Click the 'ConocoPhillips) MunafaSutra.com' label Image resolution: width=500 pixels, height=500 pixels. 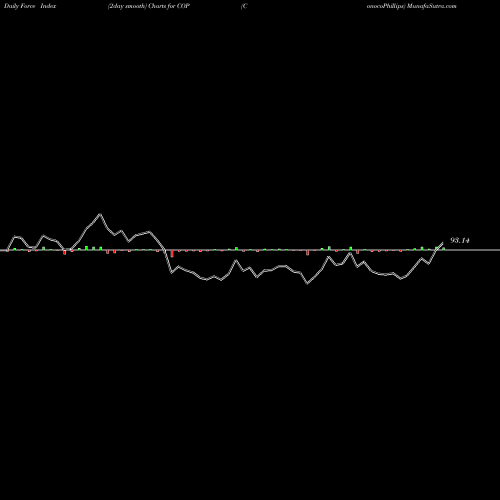[x=412, y=6]
